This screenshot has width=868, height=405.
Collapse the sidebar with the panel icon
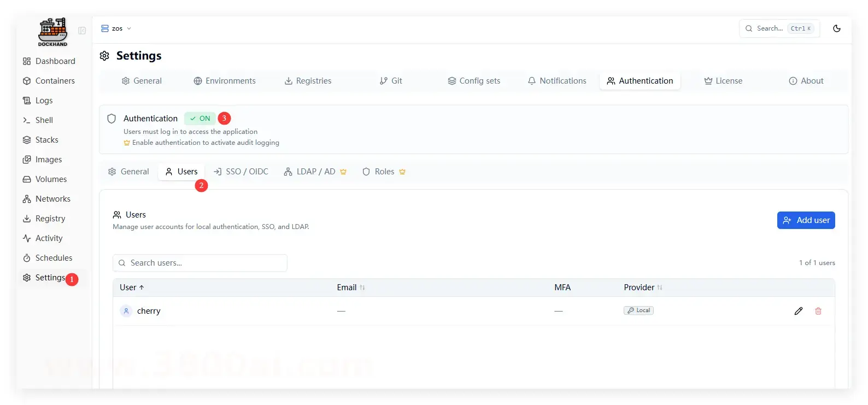(82, 31)
